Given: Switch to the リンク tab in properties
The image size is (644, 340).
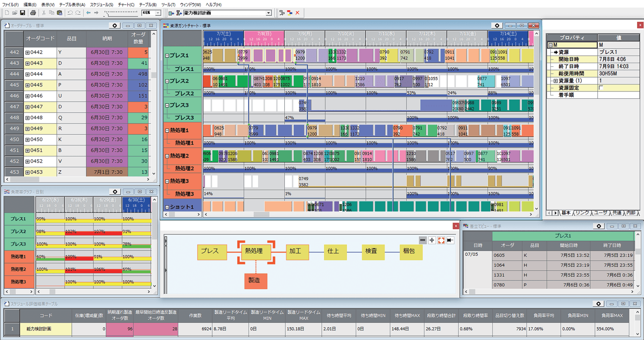Looking at the screenshot, I should (582, 213).
